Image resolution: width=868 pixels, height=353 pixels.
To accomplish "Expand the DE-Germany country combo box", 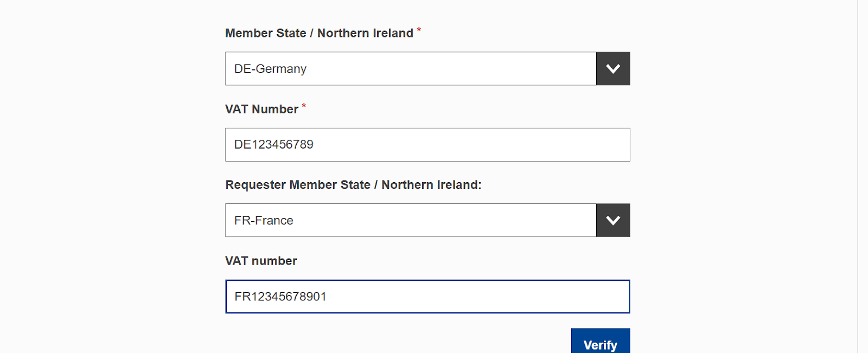I will [x=410, y=69].
